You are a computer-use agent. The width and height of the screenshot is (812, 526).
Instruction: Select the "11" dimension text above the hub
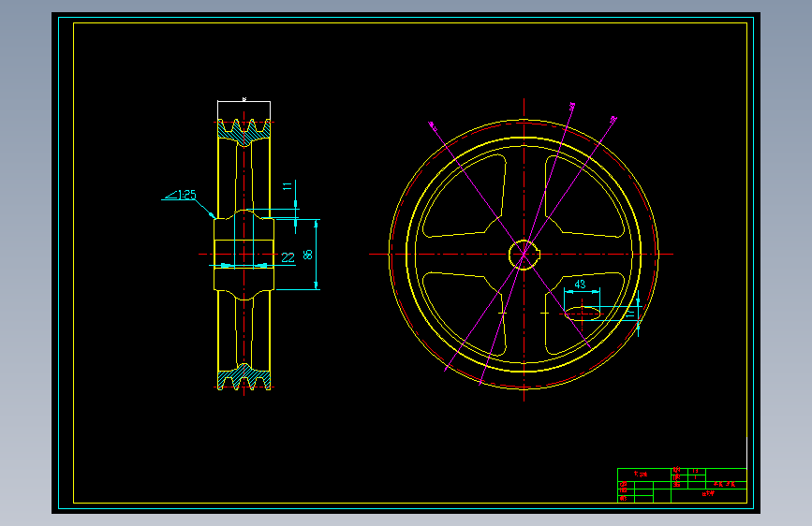pyautogui.click(x=288, y=186)
